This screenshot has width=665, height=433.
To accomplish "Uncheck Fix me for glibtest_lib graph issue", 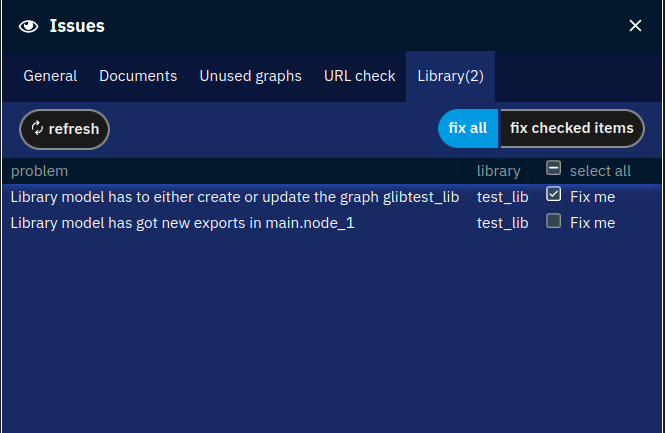I will click(x=553, y=194).
